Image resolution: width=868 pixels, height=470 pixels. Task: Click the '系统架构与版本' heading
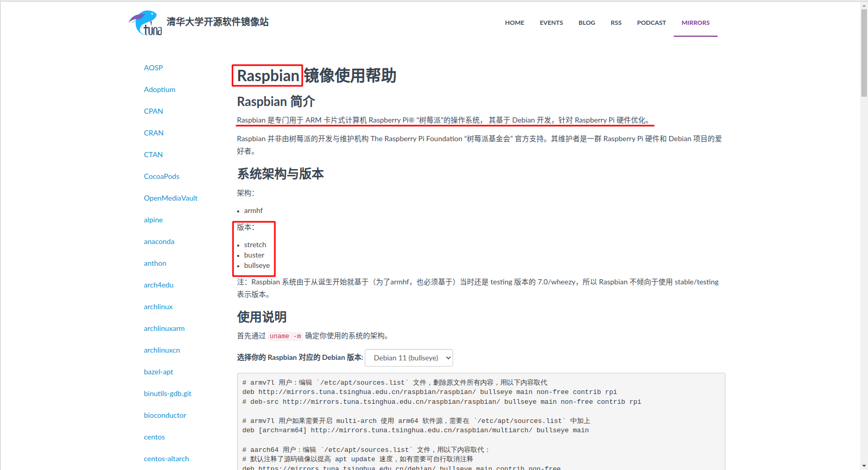coord(281,174)
